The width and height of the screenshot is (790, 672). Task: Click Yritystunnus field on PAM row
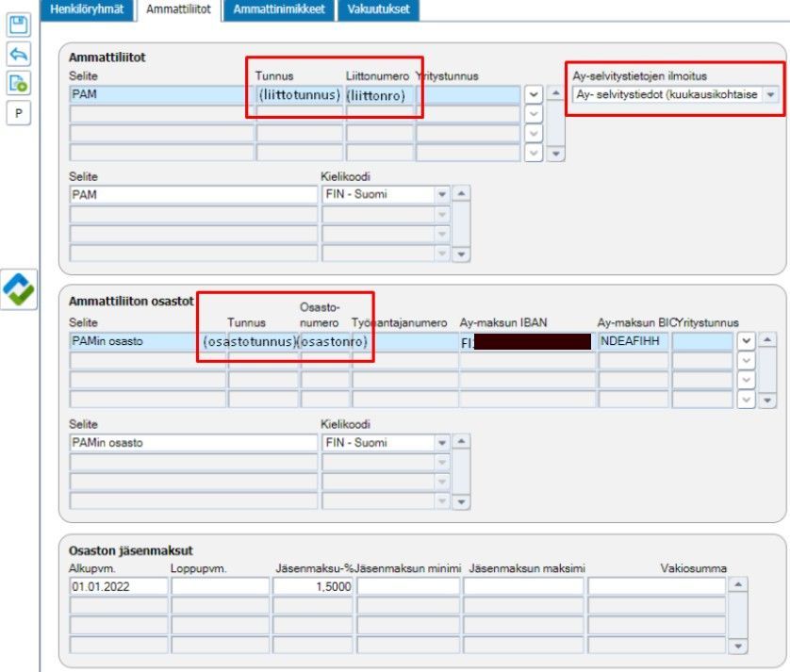468,94
